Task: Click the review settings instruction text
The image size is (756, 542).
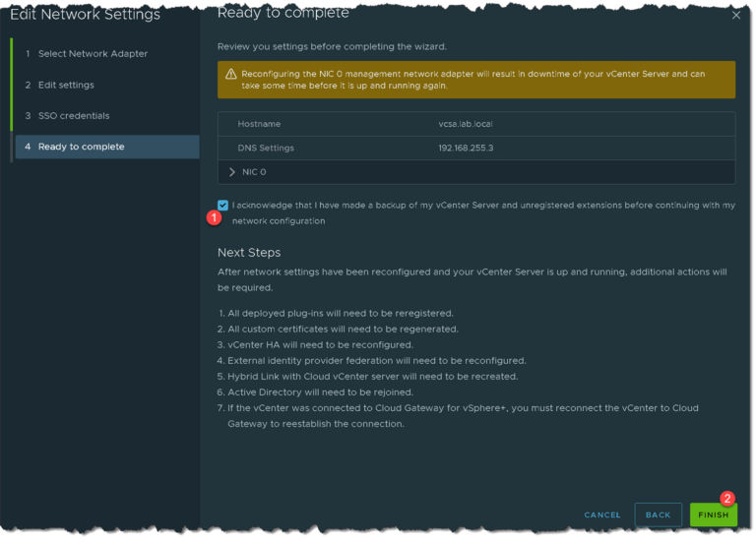Action: (332, 47)
